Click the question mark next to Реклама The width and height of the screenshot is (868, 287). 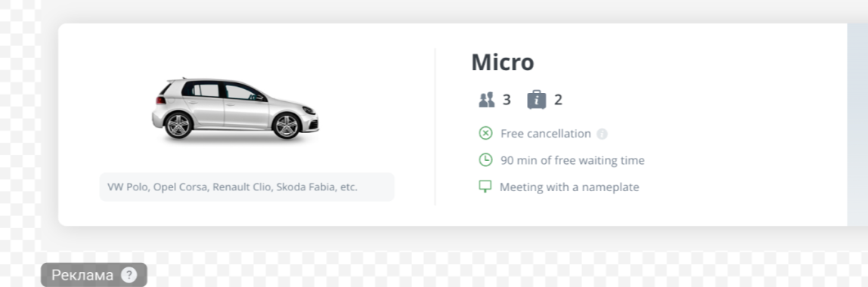tap(129, 275)
